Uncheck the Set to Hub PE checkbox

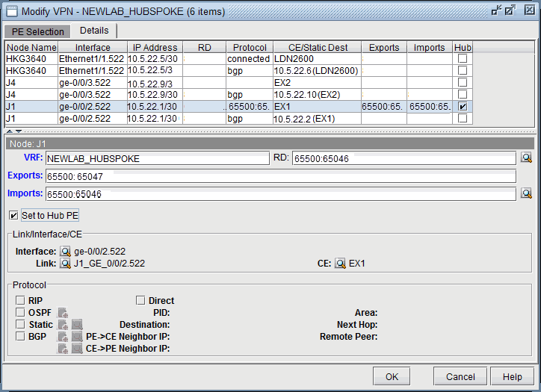(x=14, y=216)
